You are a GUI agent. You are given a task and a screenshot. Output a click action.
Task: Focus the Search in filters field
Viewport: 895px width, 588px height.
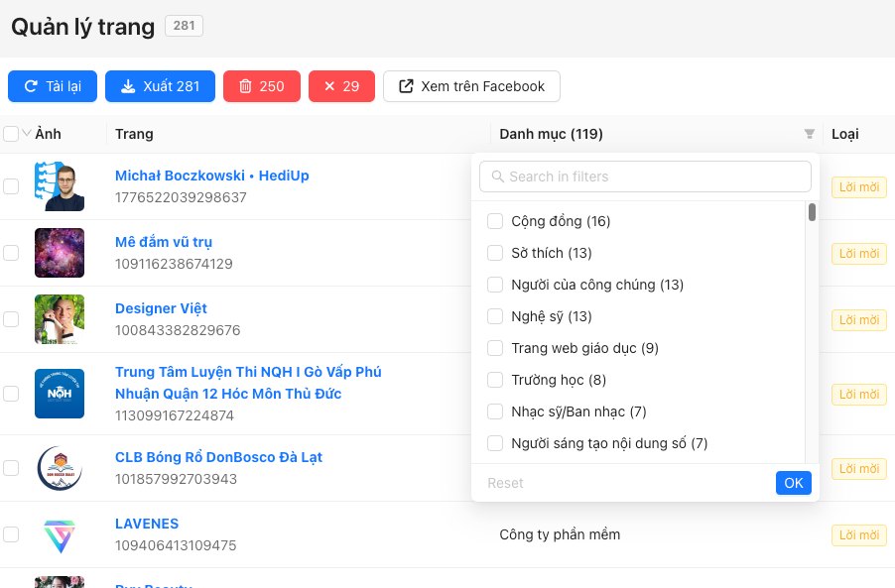pos(645,176)
